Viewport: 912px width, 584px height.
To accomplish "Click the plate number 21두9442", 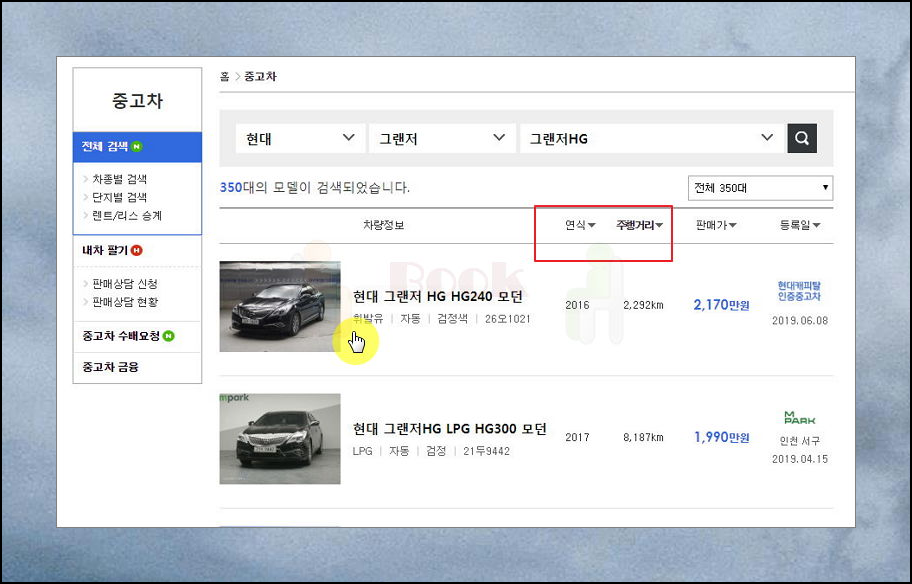I will pyautogui.click(x=486, y=451).
